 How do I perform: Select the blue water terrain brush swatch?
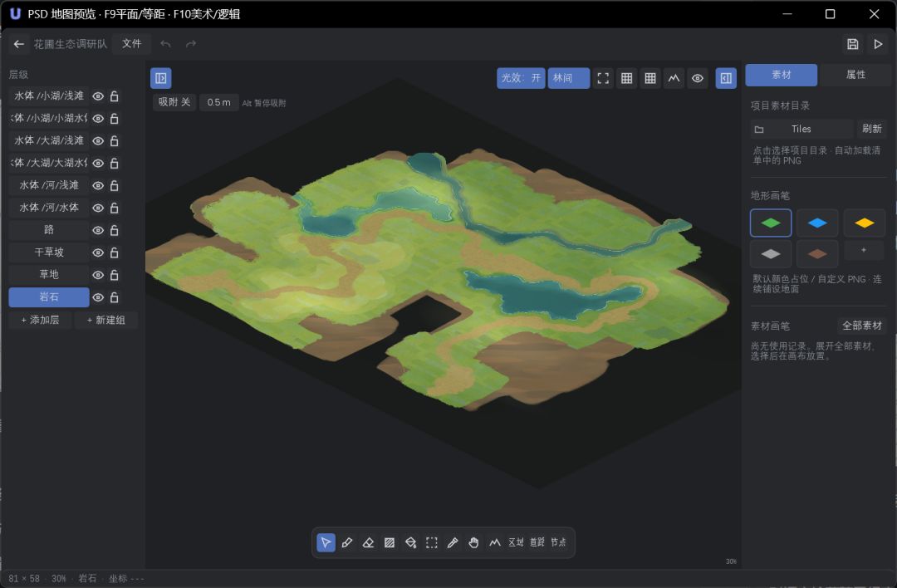tap(817, 223)
